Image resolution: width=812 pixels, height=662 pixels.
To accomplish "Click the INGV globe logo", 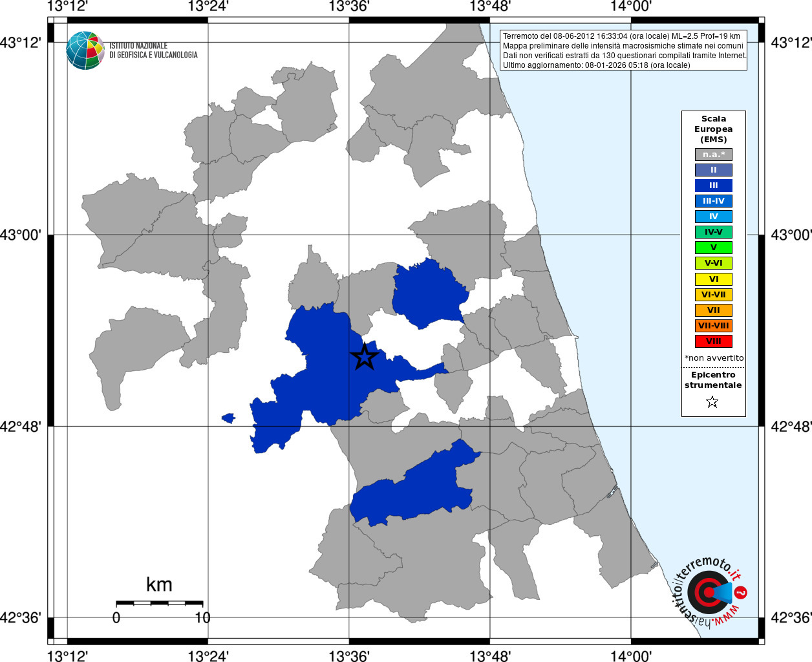I will 85,50.
